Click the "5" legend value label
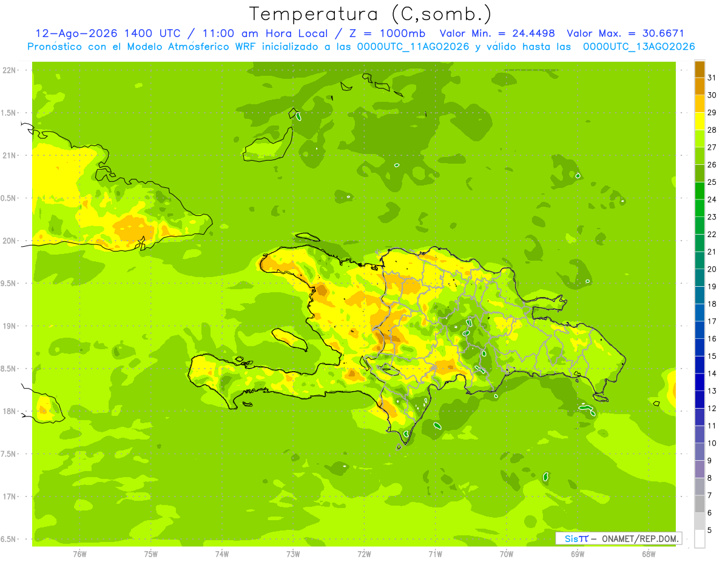The width and height of the screenshot is (728, 562). [710, 530]
